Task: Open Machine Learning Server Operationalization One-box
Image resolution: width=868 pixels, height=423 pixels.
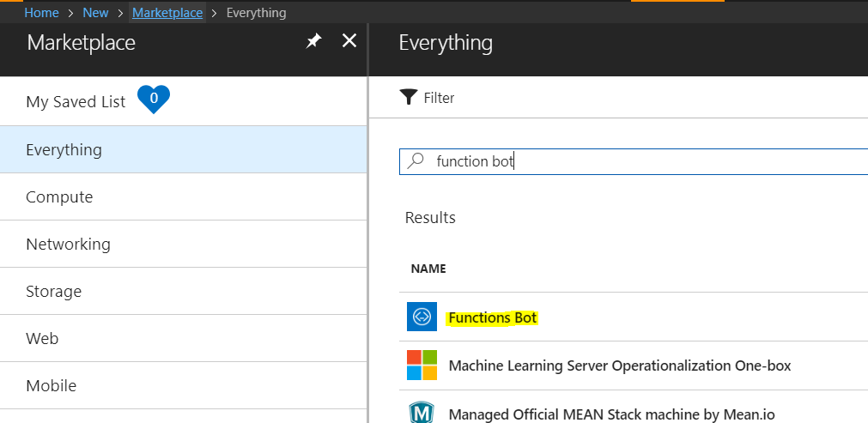Action: coord(619,366)
